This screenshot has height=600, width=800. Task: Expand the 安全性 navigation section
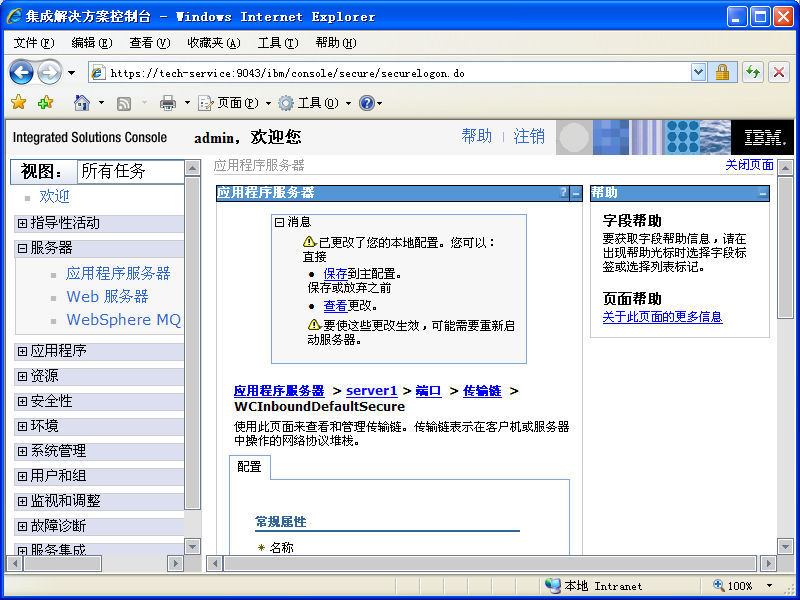22,401
